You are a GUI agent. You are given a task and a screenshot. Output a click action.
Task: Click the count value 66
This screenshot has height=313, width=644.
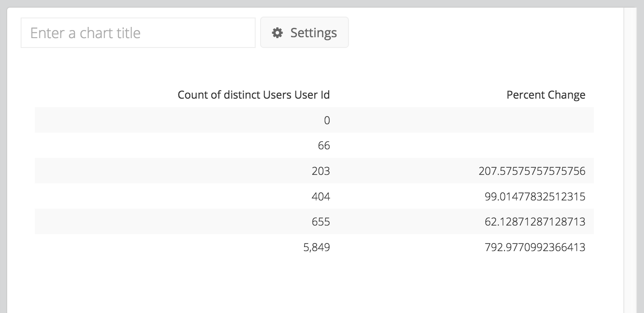[324, 146]
